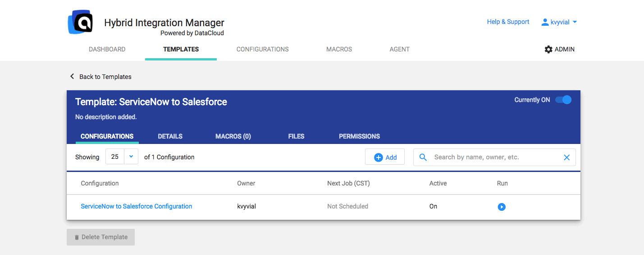The height and width of the screenshot is (255, 644).
Task: Switch to the Details sub-tab
Action: point(170,136)
